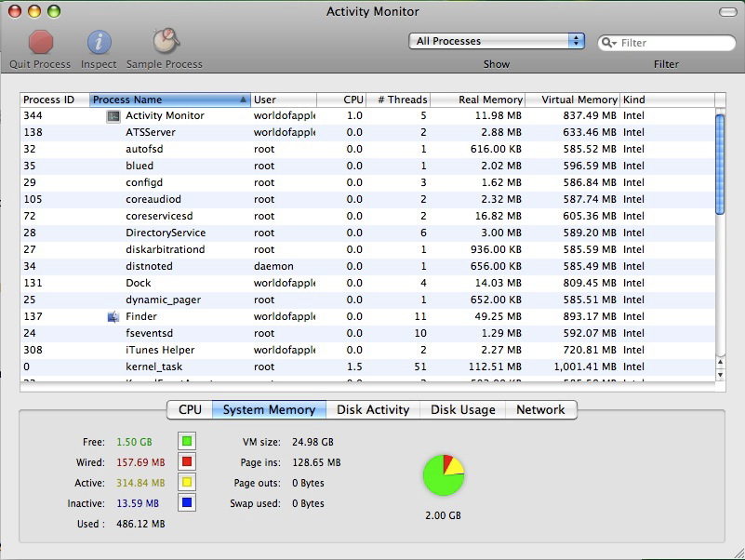Click Finder's 893.17 MB virtual memory value

coord(590,316)
